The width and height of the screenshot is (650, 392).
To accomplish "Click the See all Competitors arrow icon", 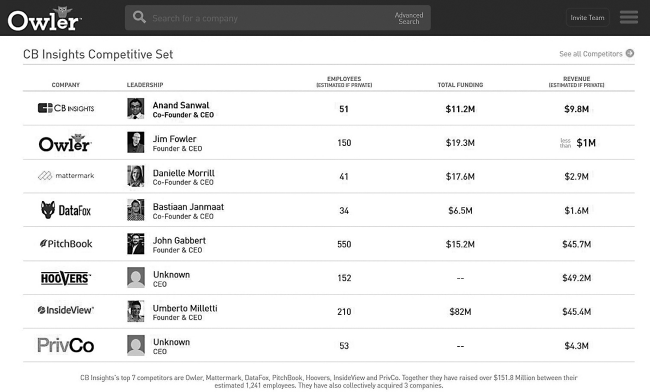I will pos(630,53).
